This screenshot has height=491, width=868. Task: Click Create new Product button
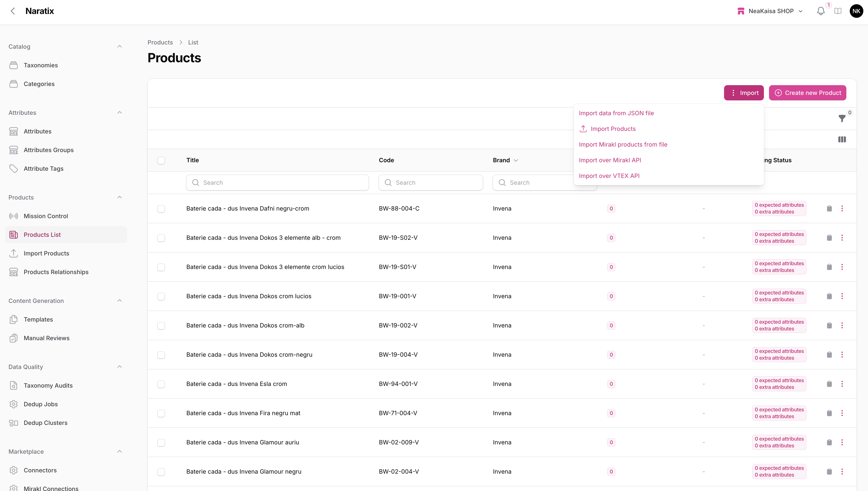click(807, 93)
